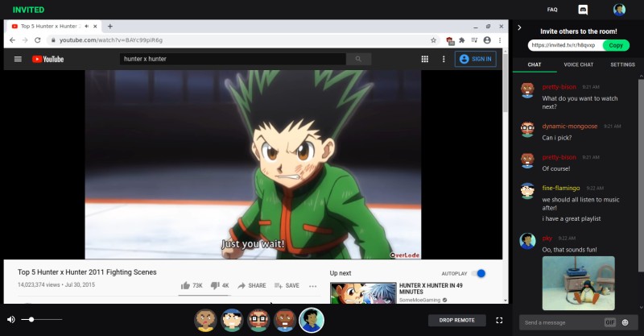Viewport: 644px width, 336px height.
Task: Click the YouTube Sign In button
Action: coord(475,59)
